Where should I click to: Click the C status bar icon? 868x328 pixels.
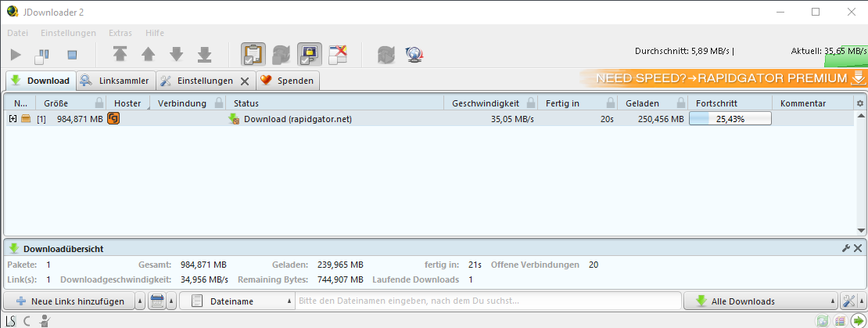click(26, 320)
